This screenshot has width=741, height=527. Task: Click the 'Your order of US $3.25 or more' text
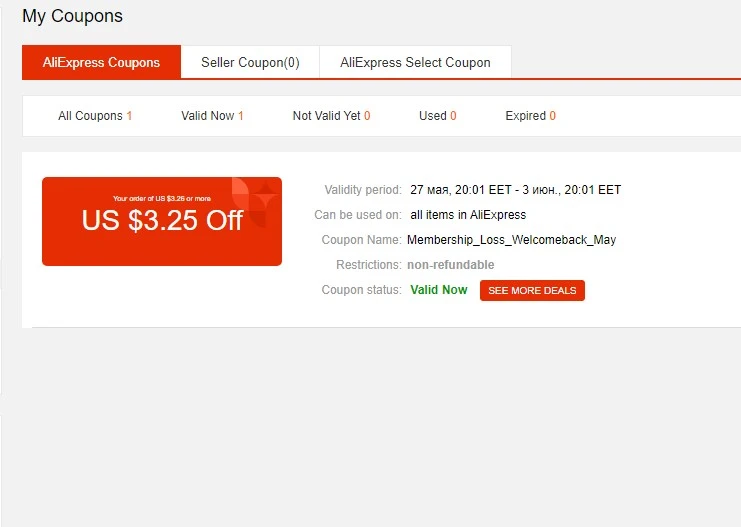[x=162, y=199]
